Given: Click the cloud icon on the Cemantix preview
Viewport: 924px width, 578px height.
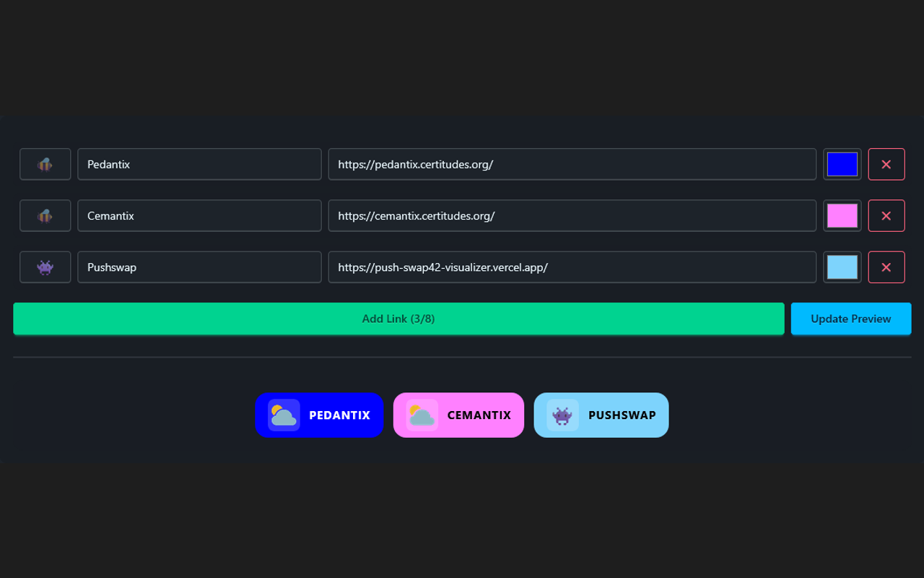Looking at the screenshot, I should pyautogui.click(x=422, y=415).
